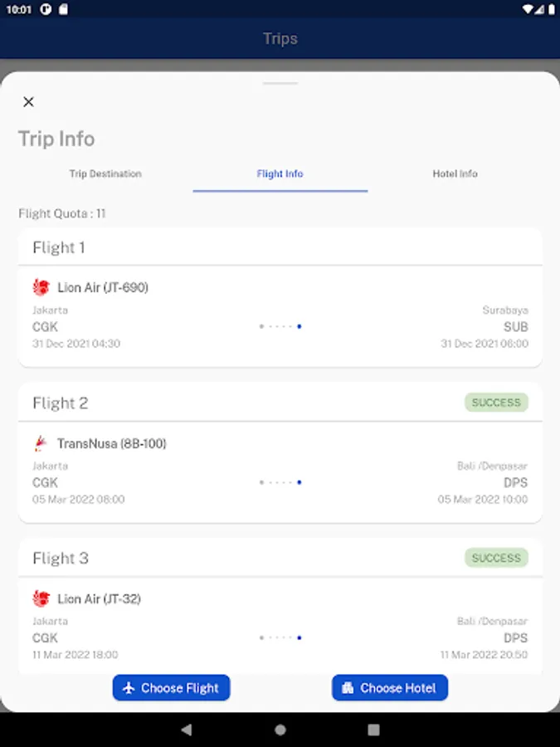Click the SUCCESS badge on Flight 2
This screenshot has width=560, height=747.
tap(496, 403)
